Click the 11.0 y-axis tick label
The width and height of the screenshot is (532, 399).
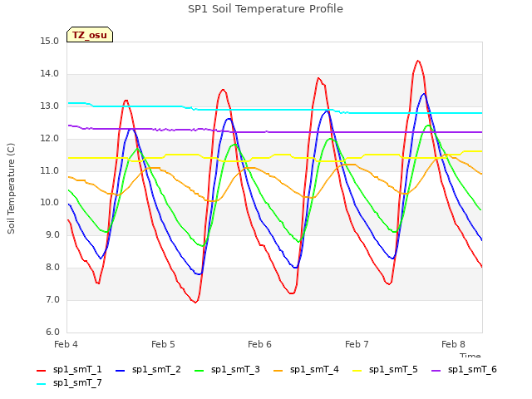[50, 170]
